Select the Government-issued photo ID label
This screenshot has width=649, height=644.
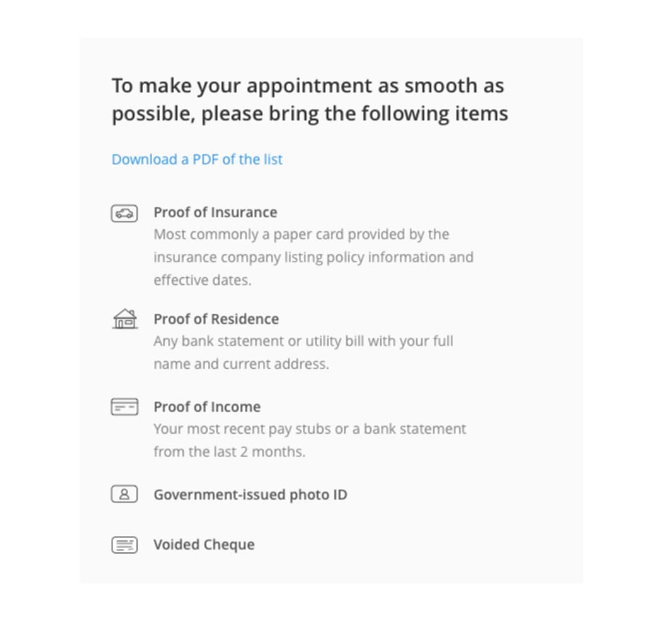[250, 495]
